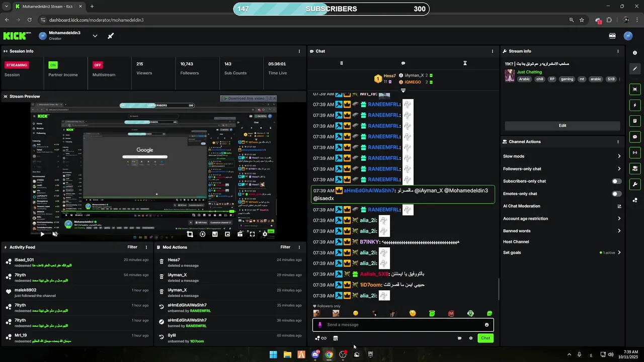
Task: Click the pencil edit icon in right sidebar
Action: click(635, 68)
